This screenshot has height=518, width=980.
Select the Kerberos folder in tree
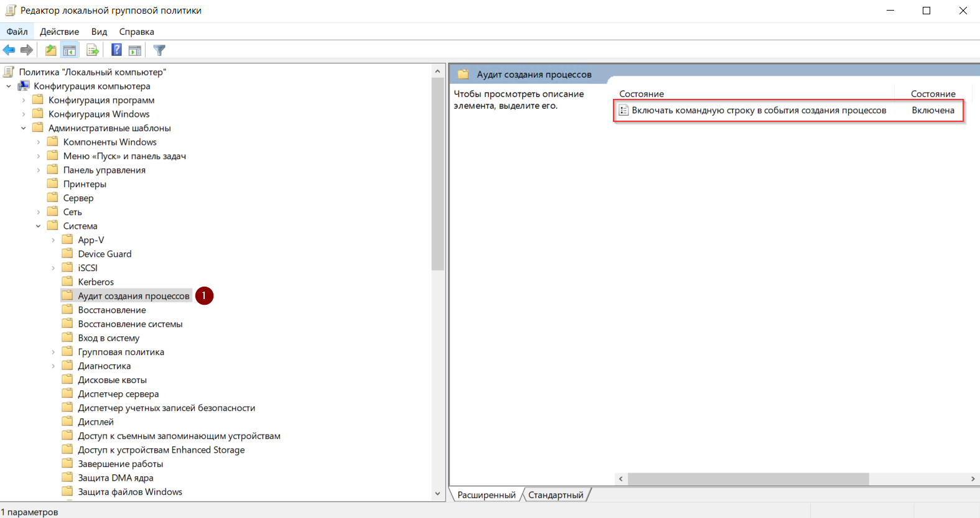point(96,282)
